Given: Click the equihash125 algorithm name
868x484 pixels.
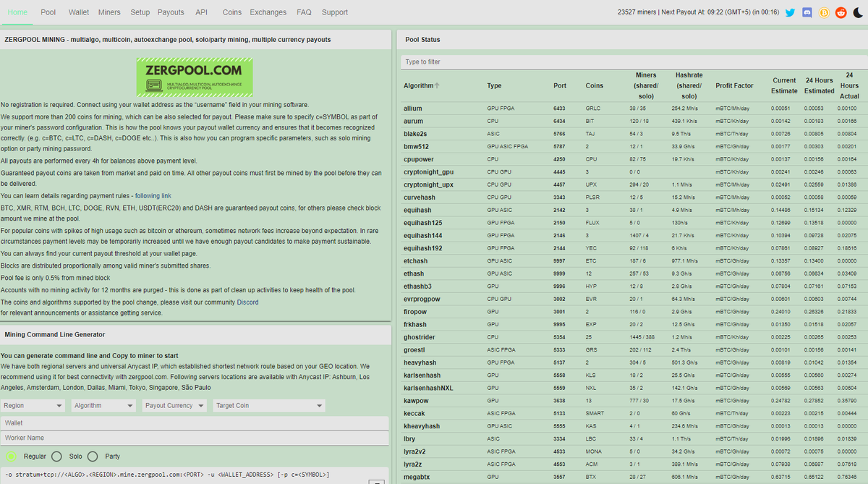Looking at the screenshot, I should 422,223.
